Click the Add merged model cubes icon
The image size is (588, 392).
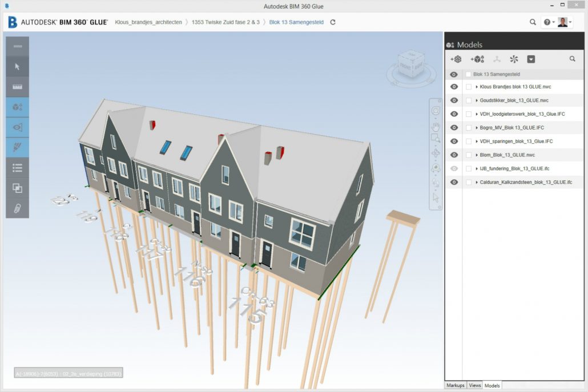coord(477,59)
